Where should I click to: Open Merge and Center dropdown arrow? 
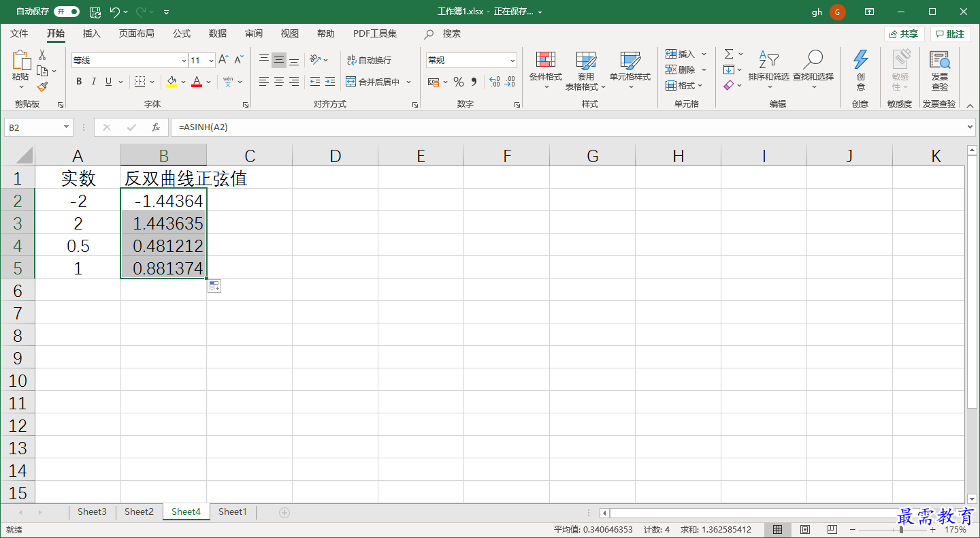coord(409,82)
